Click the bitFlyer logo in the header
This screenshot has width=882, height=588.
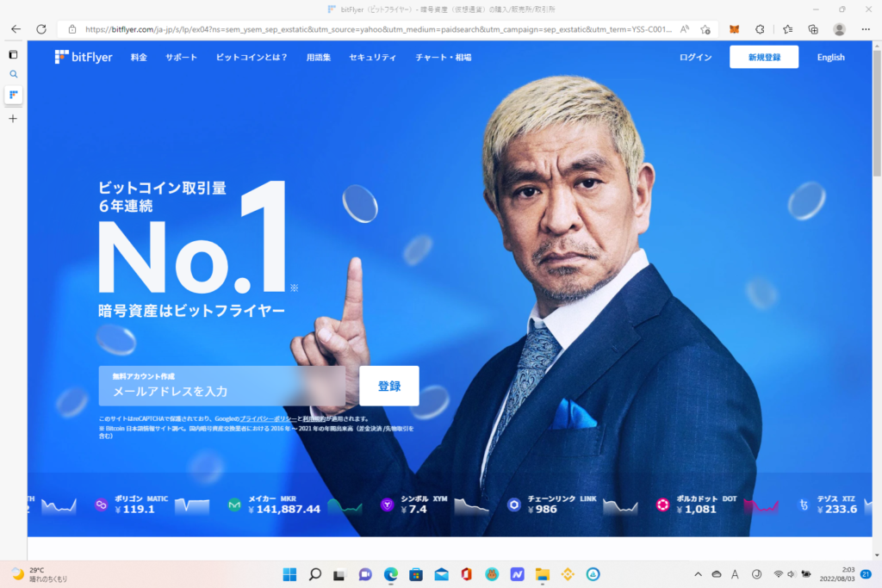[84, 58]
